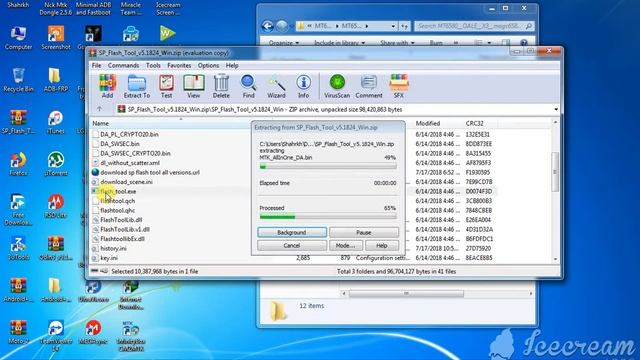Click the Add toolbar icon in WinRAR
The height and width of the screenshot is (360, 640).
[x=107, y=86]
